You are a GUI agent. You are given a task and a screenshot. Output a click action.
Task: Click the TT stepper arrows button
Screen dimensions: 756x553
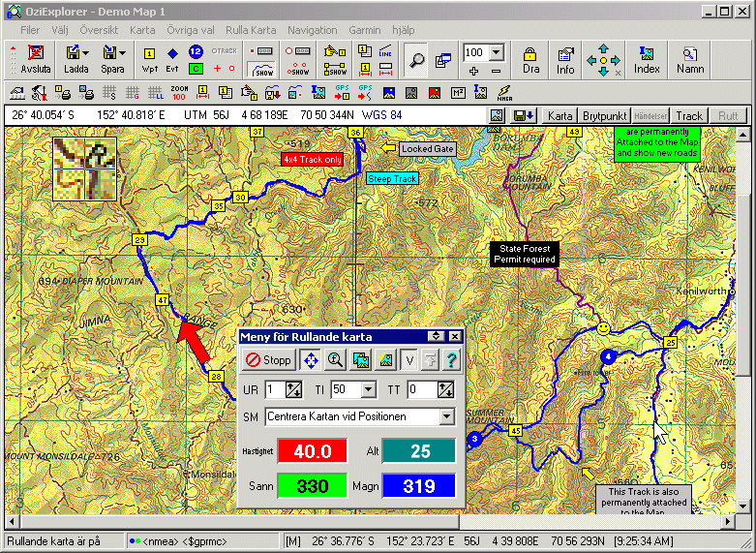pyautogui.click(x=445, y=389)
